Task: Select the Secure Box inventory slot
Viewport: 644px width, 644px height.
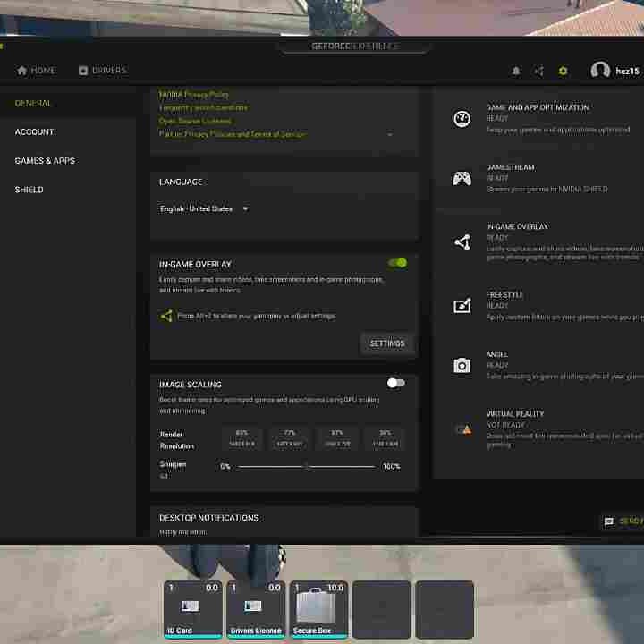Action: click(318, 609)
